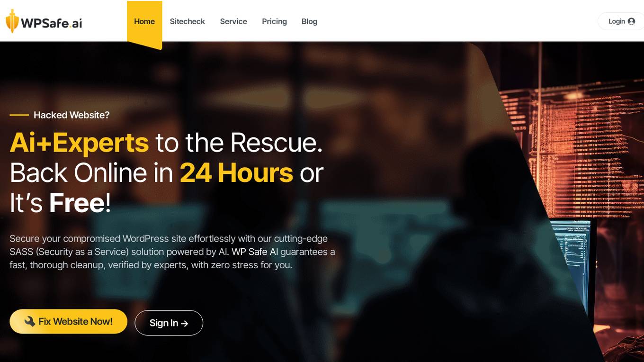Navigate to Pricing

click(274, 21)
